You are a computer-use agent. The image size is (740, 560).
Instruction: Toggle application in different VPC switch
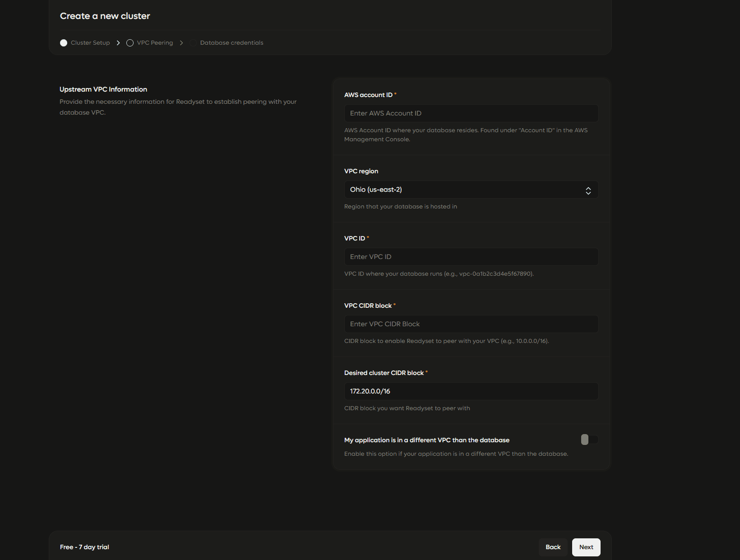point(589,440)
